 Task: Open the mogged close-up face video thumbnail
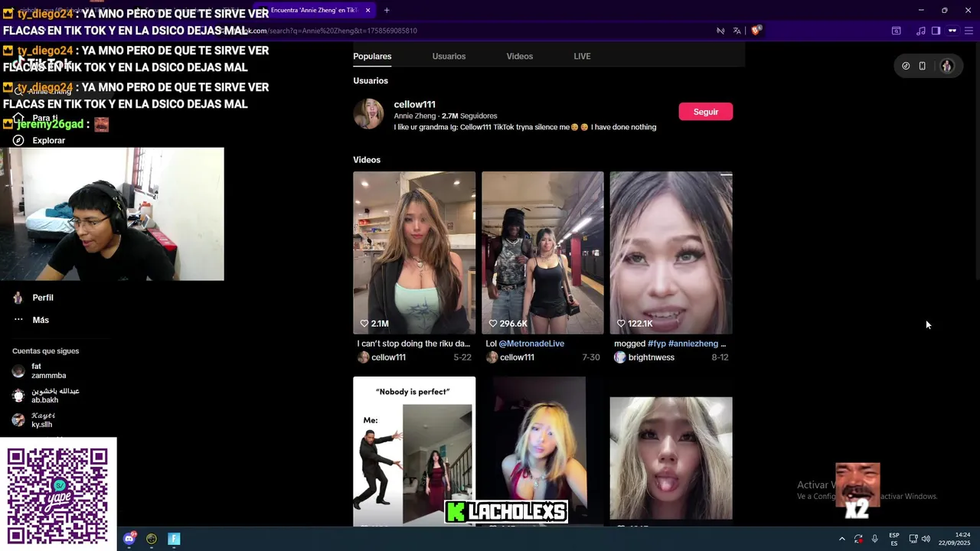pyautogui.click(x=671, y=253)
